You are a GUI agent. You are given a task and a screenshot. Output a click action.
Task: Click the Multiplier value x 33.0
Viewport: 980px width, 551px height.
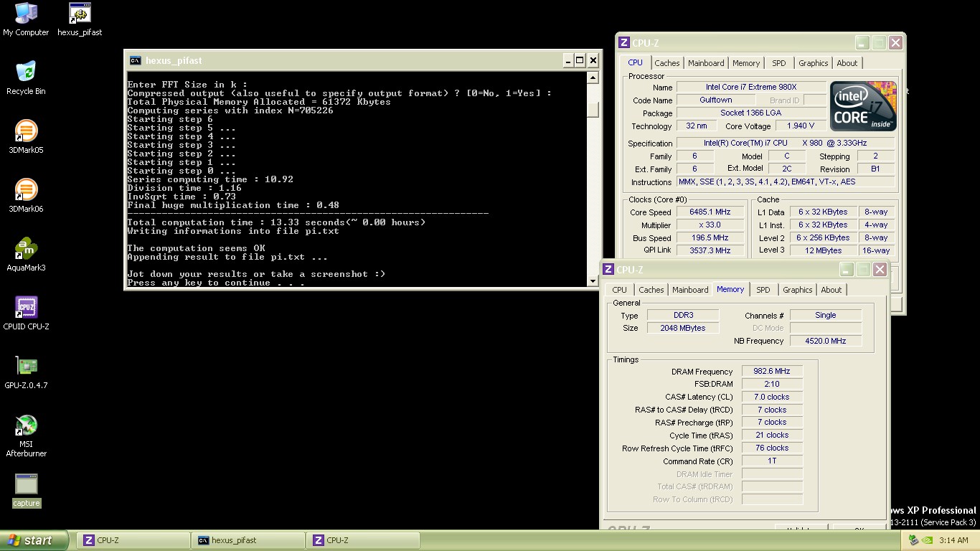710,225
